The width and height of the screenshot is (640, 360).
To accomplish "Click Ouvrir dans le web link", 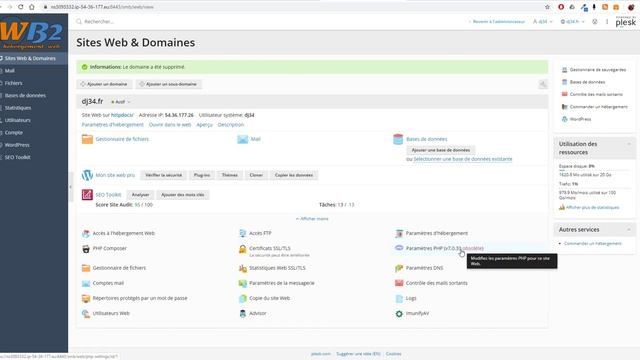I will pos(170,124).
